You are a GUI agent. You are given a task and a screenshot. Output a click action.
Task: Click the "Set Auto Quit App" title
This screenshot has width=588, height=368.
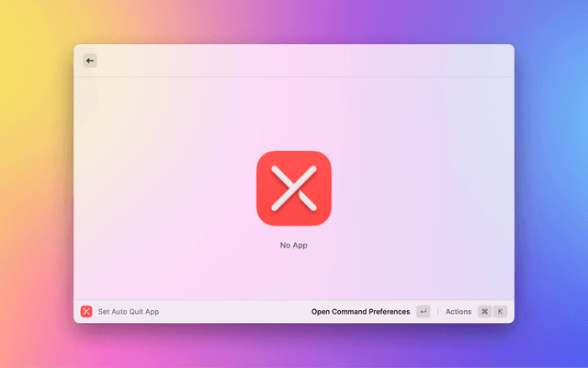(129, 312)
